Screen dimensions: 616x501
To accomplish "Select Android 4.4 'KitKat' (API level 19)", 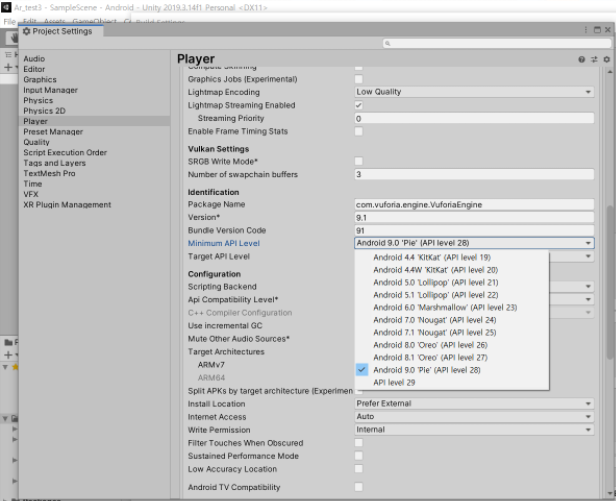I will pyautogui.click(x=452, y=257).
